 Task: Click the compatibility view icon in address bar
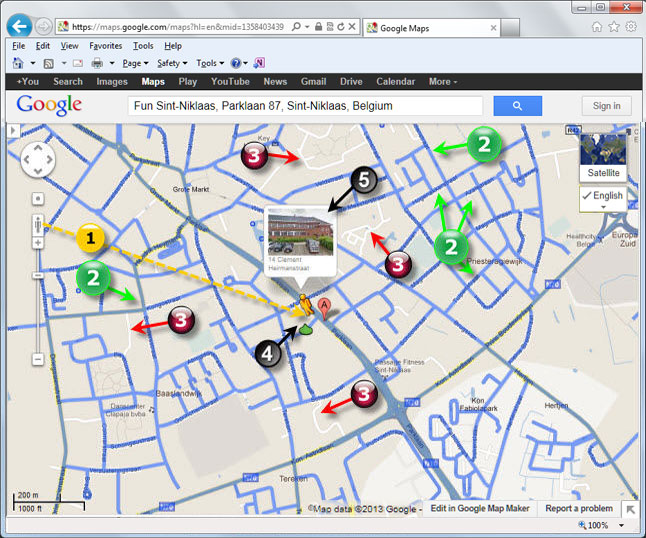click(330, 27)
